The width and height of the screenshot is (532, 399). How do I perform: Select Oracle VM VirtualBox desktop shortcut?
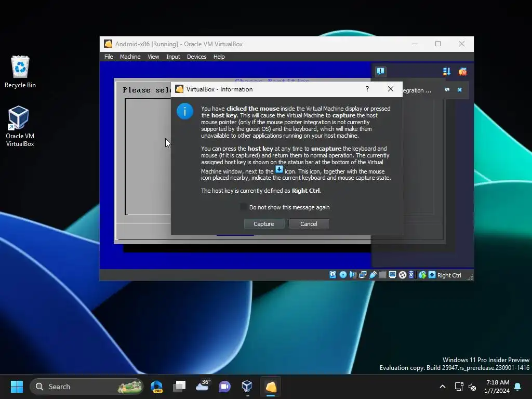point(20,126)
